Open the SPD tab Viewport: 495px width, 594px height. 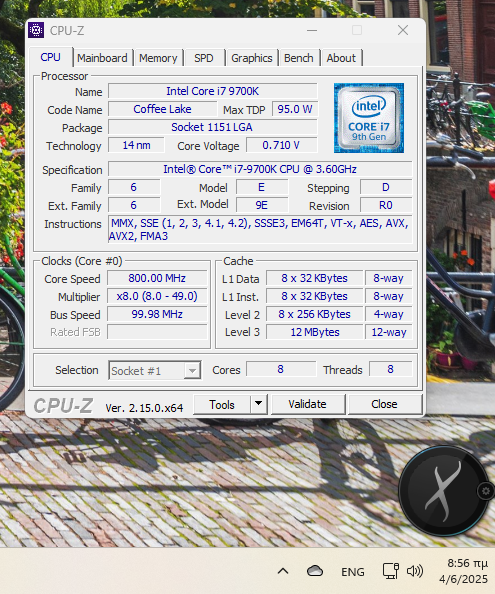point(204,58)
